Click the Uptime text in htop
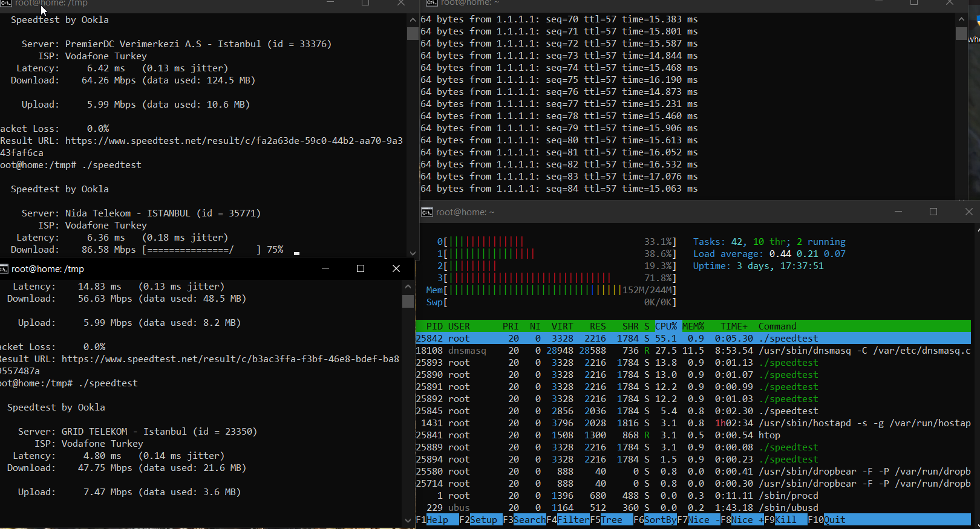Viewport: 980px width, 529px height. coord(759,266)
